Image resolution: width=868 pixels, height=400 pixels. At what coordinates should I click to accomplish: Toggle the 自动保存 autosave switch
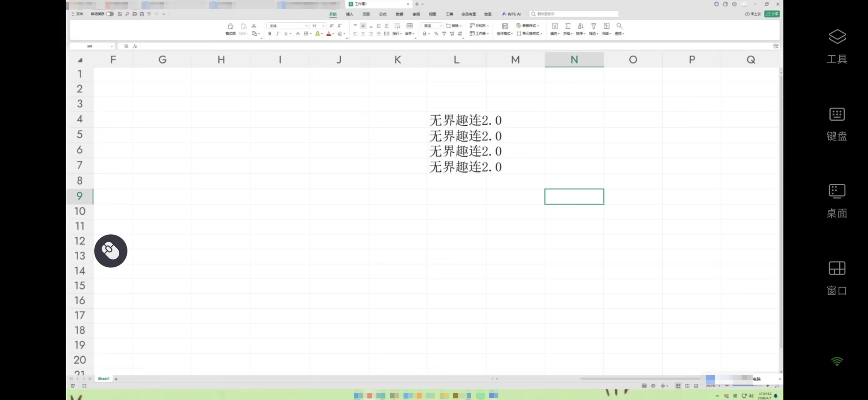click(110, 14)
